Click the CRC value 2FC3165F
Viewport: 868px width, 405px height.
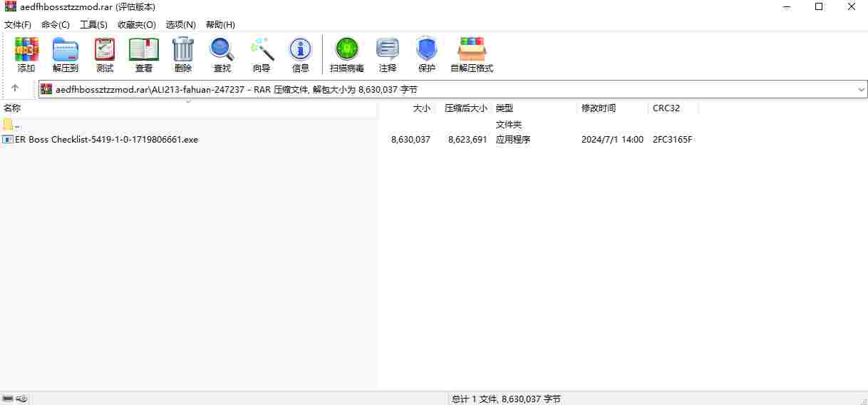(x=672, y=140)
